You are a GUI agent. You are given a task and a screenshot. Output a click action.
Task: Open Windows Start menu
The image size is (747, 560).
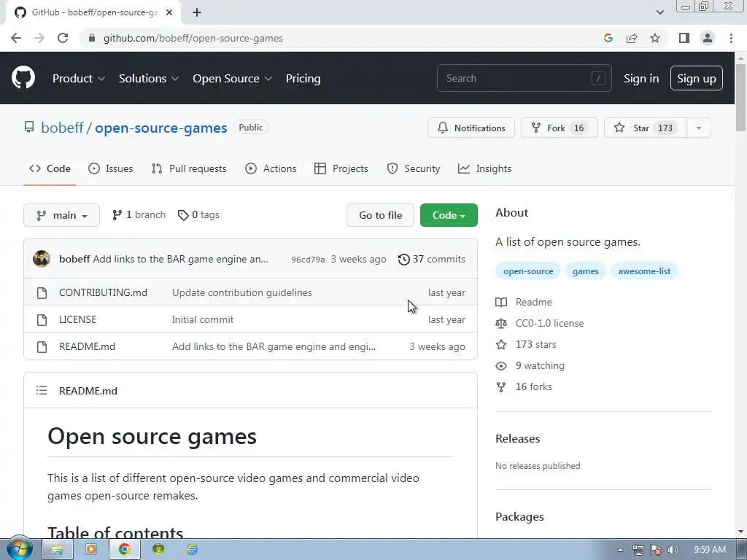[19, 549]
